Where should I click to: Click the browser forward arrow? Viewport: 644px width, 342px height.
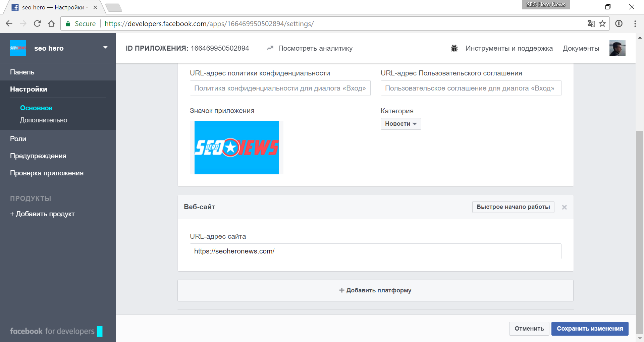(x=23, y=23)
